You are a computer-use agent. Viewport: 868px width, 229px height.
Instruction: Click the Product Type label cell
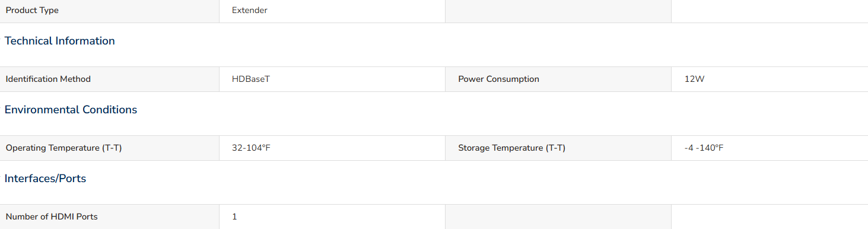point(110,11)
